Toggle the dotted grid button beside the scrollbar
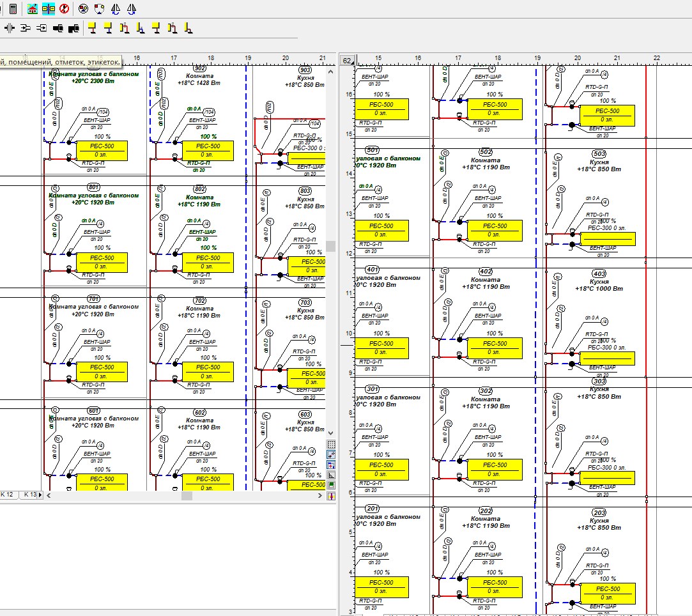 point(331,444)
